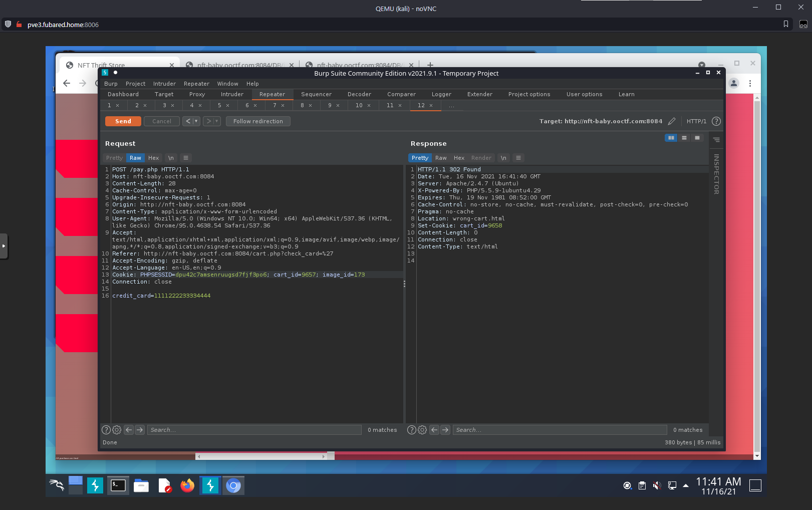
Task: Go back in browser window
Action: pyautogui.click(x=67, y=83)
